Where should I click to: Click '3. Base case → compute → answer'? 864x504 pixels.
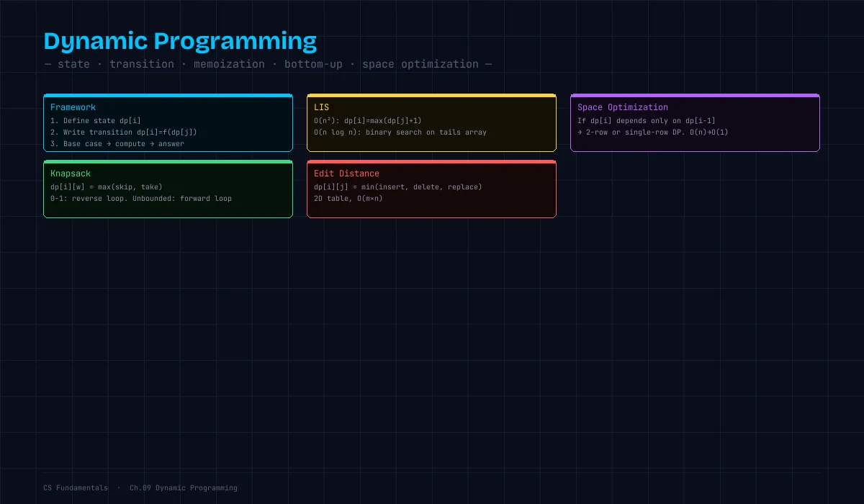tap(117, 144)
